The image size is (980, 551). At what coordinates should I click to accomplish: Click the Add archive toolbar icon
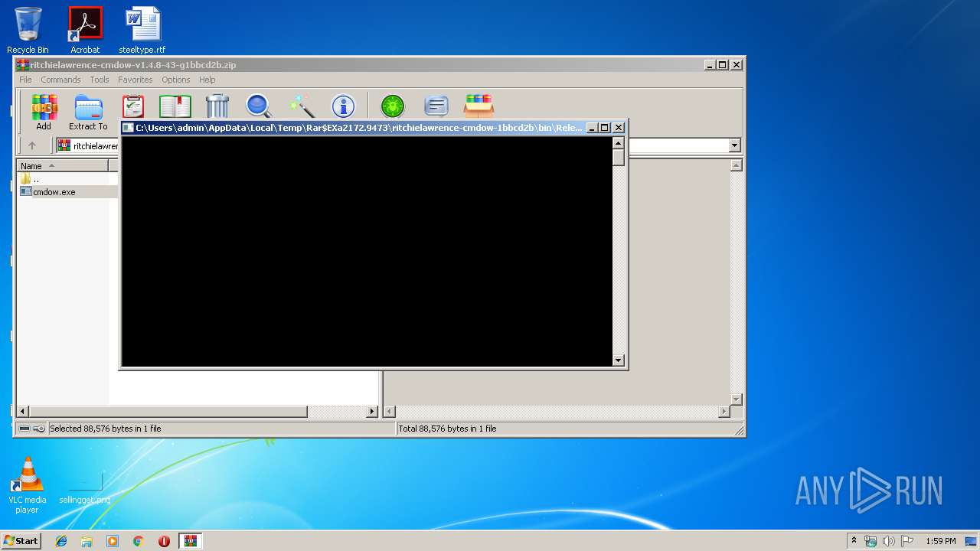click(44, 112)
